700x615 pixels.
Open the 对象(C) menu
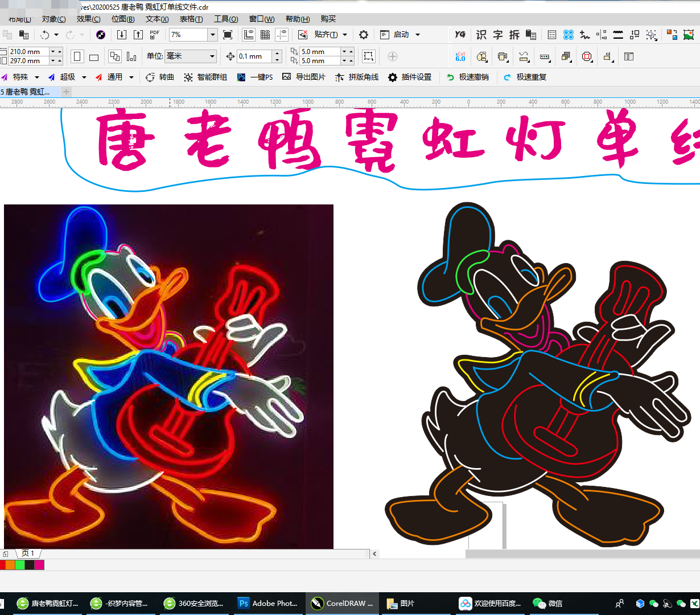[53, 19]
